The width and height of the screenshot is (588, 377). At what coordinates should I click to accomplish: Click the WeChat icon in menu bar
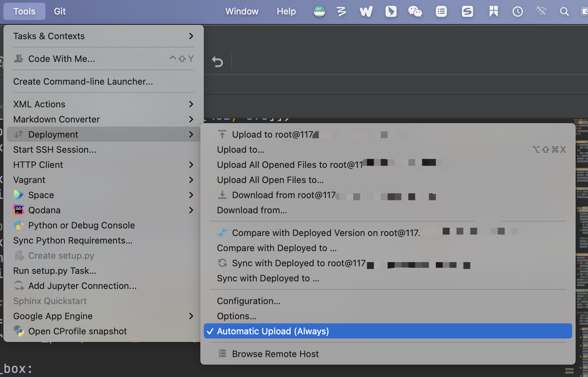point(415,11)
